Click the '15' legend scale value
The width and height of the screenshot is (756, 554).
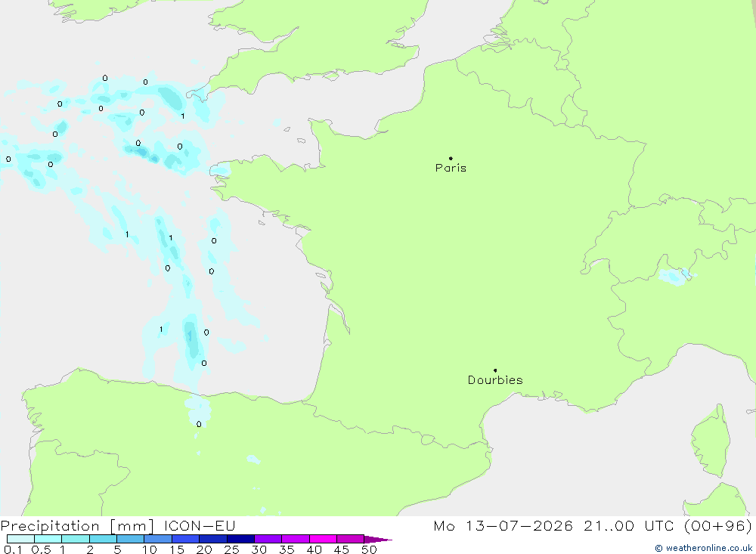pyautogui.click(x=177, y=549)
